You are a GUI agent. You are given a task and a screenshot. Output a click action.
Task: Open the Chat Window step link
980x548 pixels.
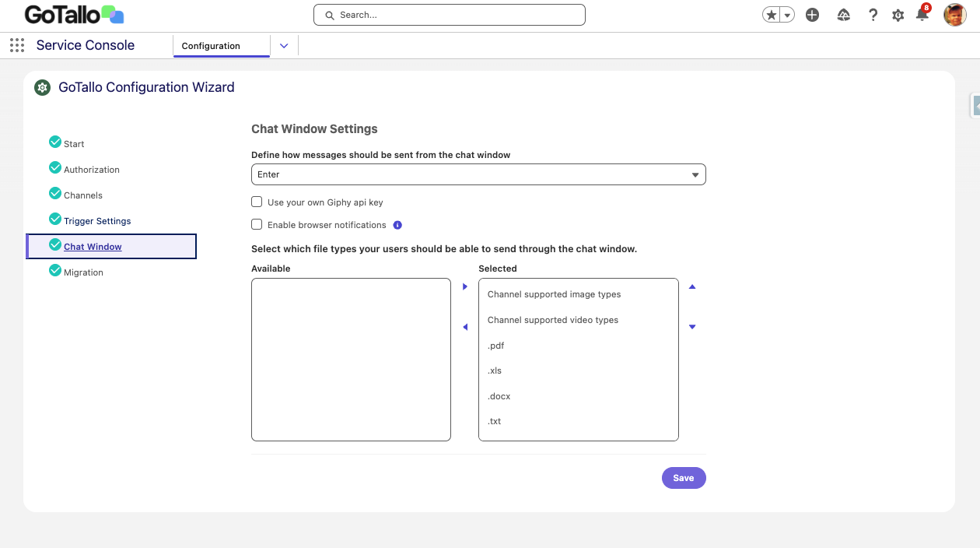point(93,247)
